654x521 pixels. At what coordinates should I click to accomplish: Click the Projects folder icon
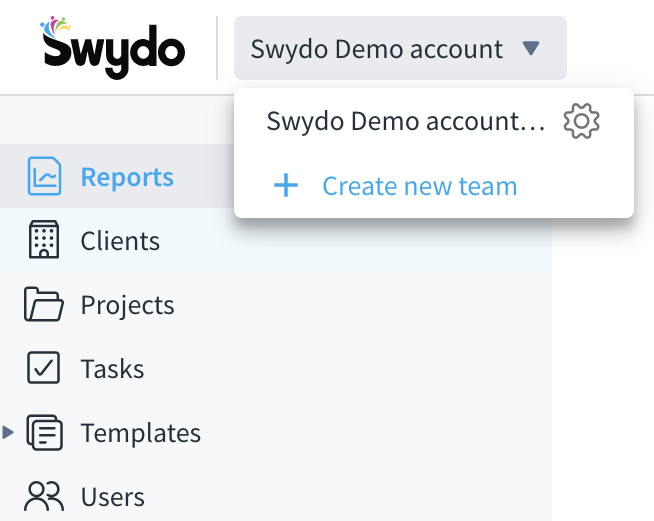(x=44, y=305)
